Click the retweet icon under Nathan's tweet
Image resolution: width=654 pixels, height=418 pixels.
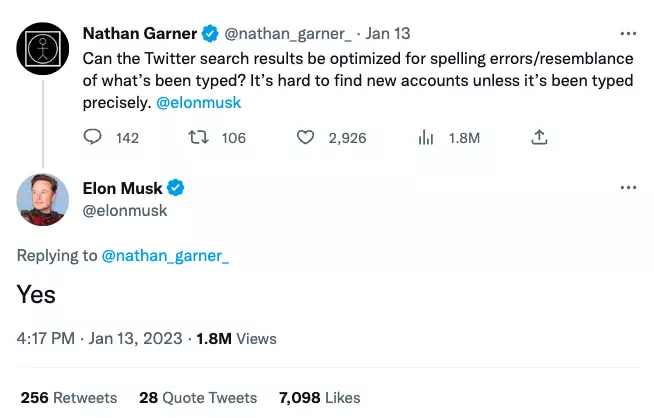[198, 138]
